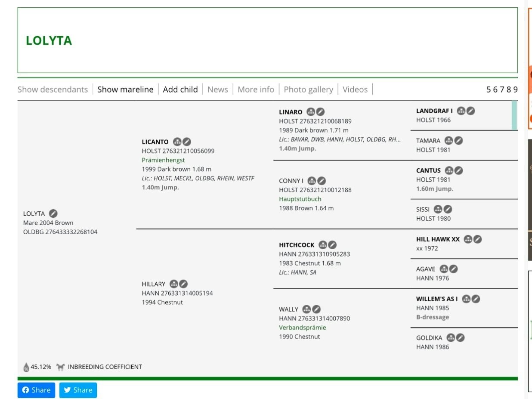Select the Add child option
The width and height of the screenshot is (532, 399).
coord(180,90)
